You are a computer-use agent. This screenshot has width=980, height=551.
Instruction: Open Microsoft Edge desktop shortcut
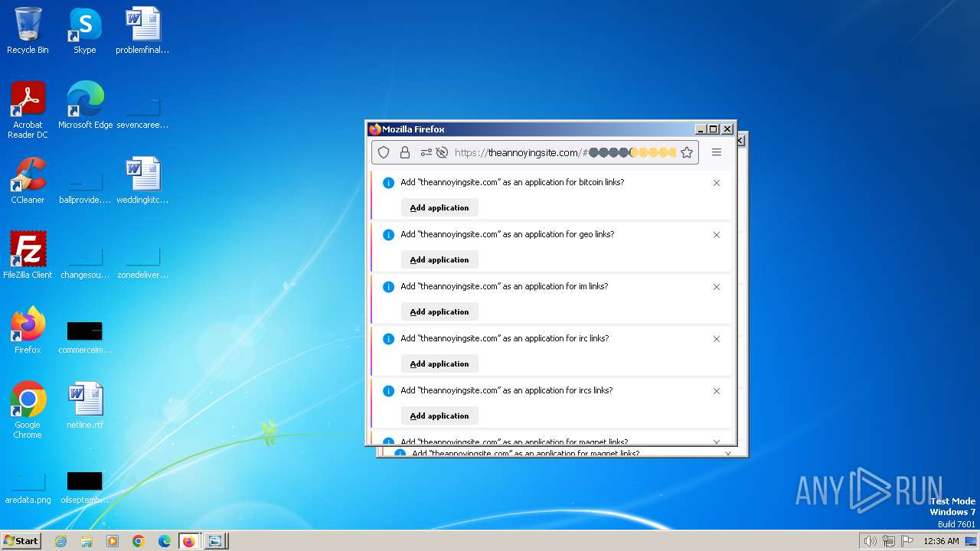coord(85,106)
